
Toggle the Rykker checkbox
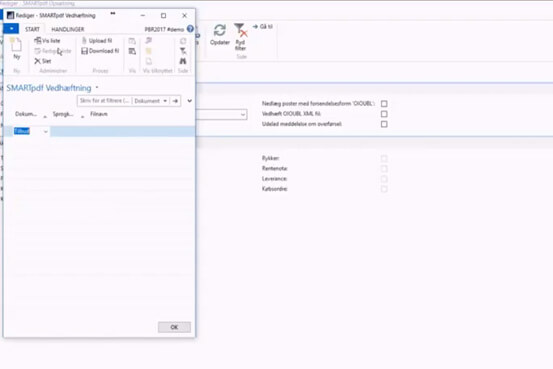click(x=384, y=158)
